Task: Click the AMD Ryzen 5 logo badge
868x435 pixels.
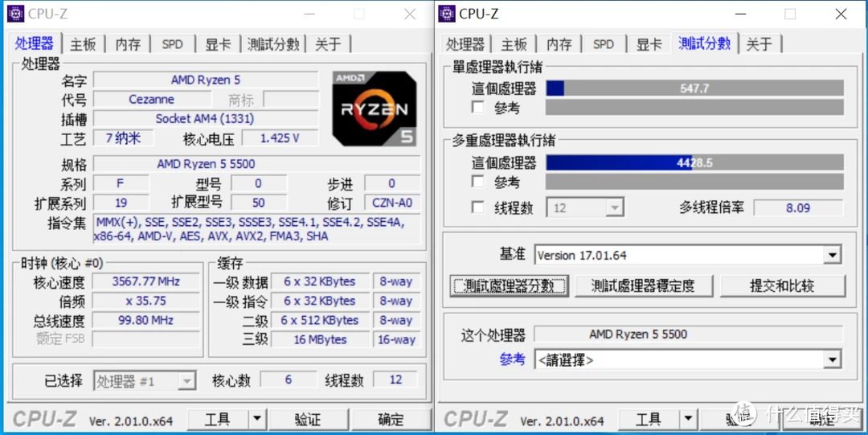Action: [x=375, y=109]
